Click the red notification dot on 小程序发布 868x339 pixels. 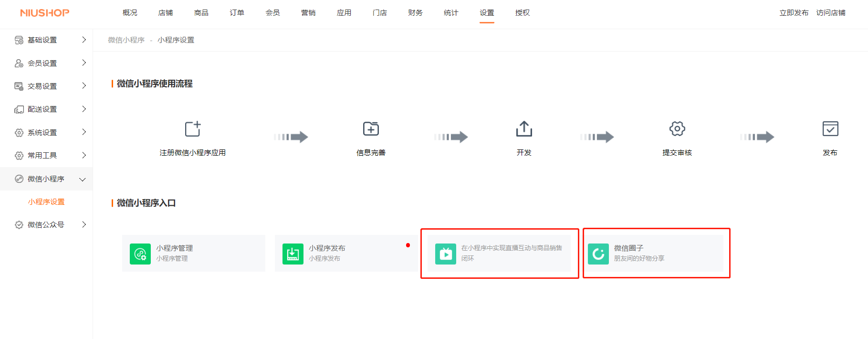tap(408, 245)
